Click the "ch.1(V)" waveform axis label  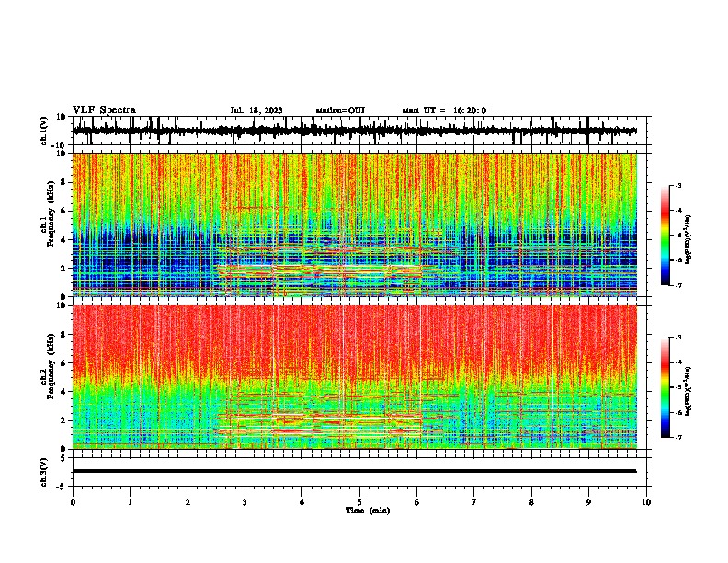point(44,131)
